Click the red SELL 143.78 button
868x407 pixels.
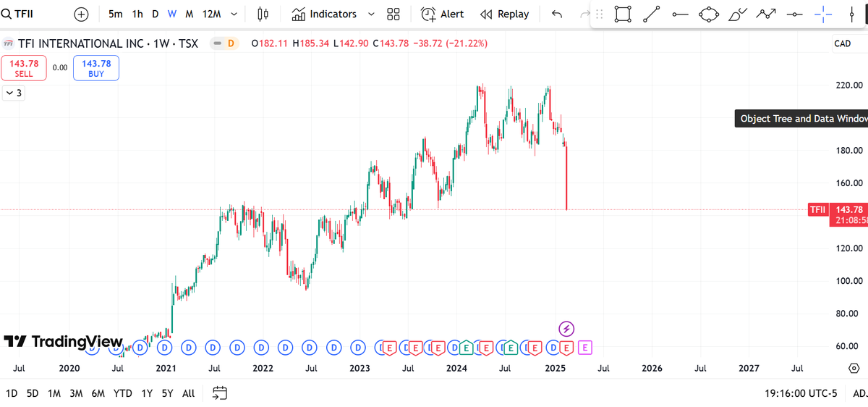point(24,68)
